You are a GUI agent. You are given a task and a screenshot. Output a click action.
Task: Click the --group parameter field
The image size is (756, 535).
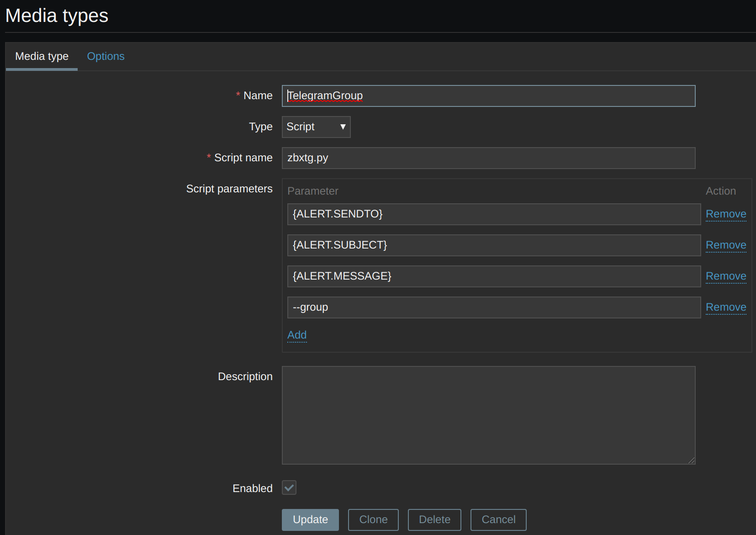pos(493,307)
